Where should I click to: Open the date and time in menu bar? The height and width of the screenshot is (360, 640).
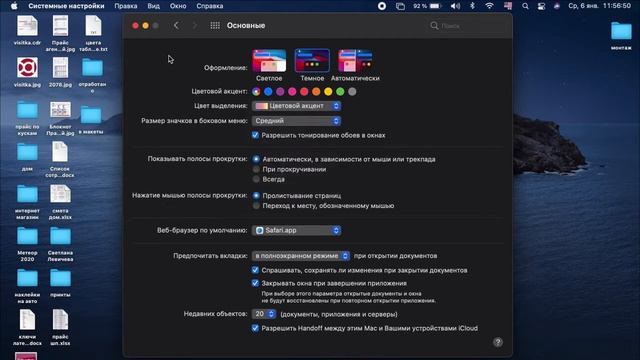(600, 6)
